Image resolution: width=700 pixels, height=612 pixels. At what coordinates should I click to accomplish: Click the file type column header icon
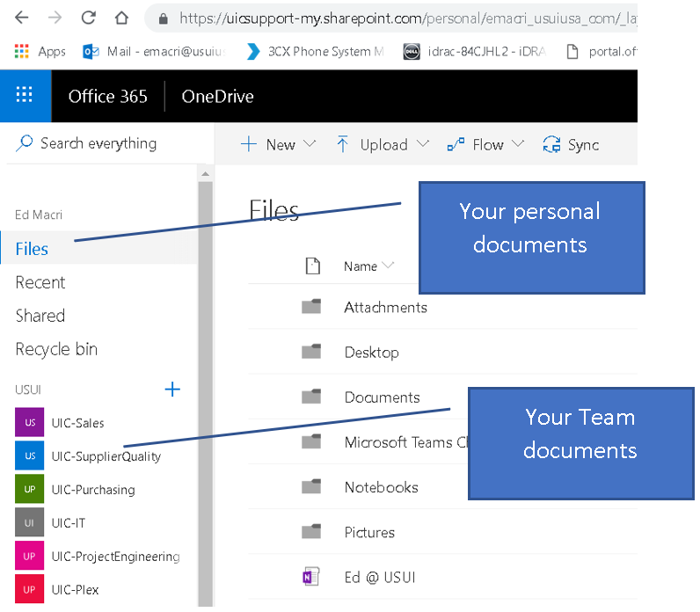[311, 266]
